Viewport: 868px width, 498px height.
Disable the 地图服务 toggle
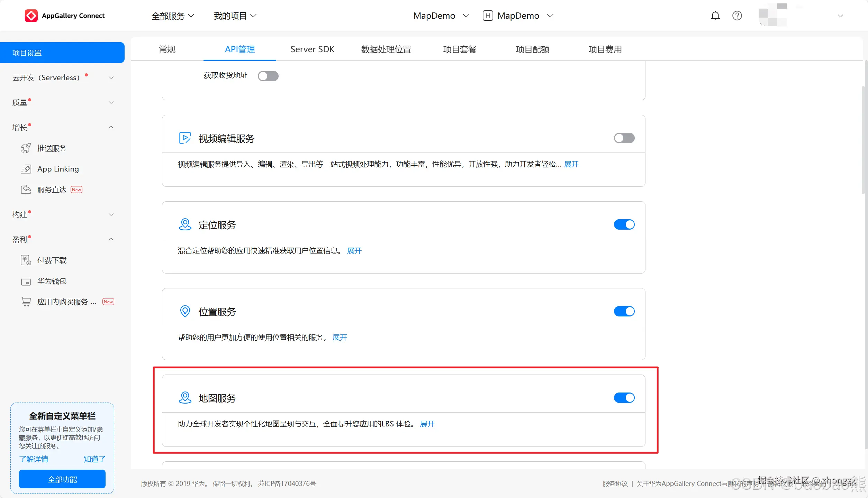pyautogui.click(x=624, y=398)
